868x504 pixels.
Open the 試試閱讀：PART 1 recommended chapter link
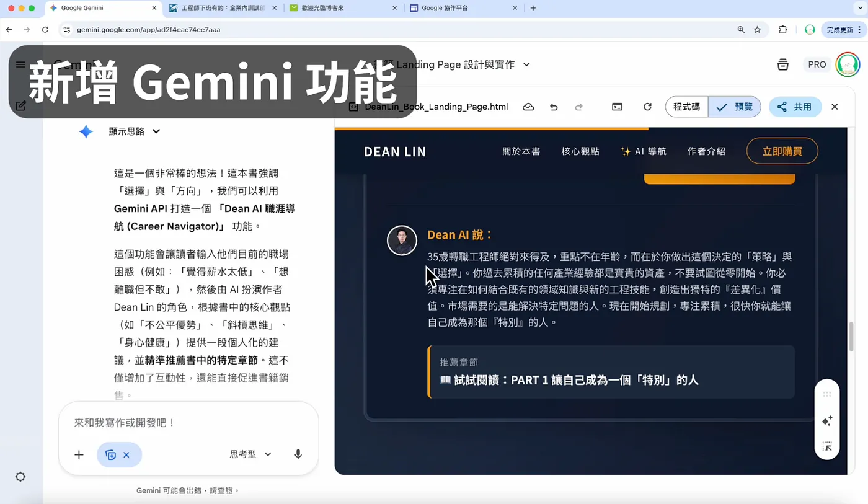[x=569, y=380]
